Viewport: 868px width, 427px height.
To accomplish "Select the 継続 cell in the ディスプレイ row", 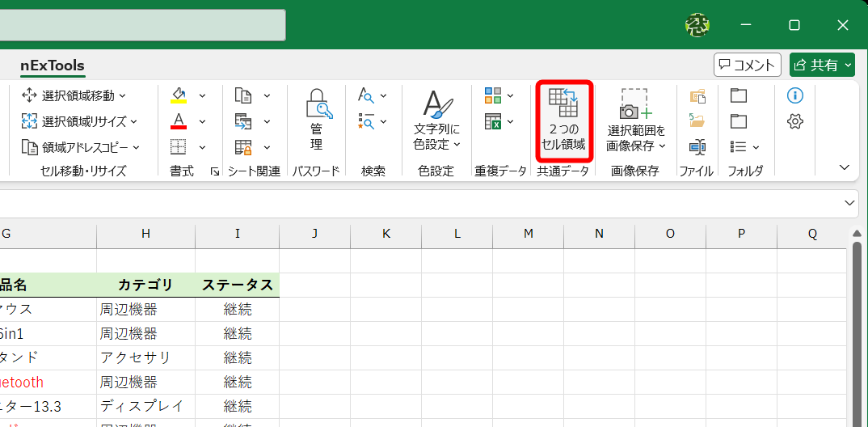I will (x=237, y=406).
